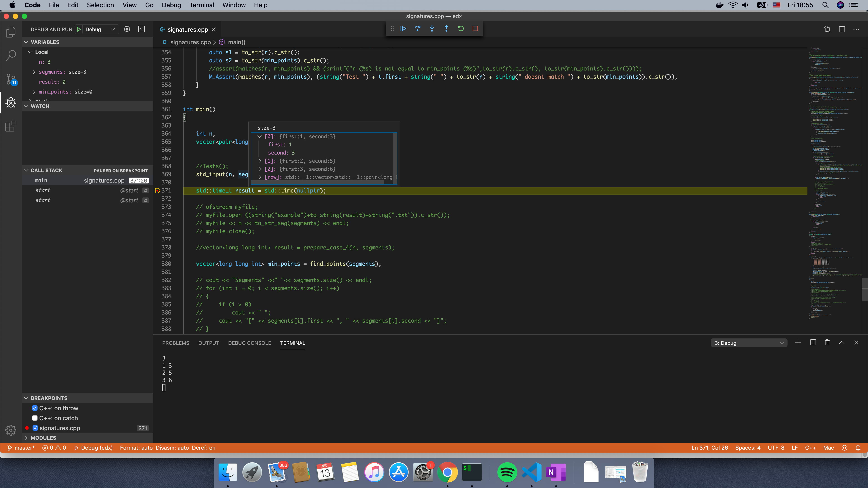Screen dimensions: 868x488
Task: Click the Step Into debug button
Action: coord(432,29)
